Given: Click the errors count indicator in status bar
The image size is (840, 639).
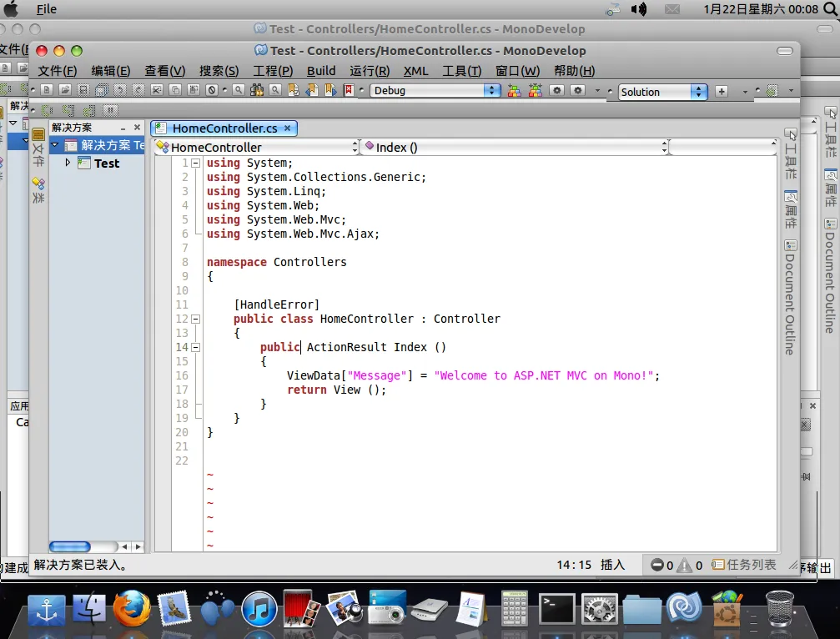Looking at the screenshot, I should click(x=662, y=565).
